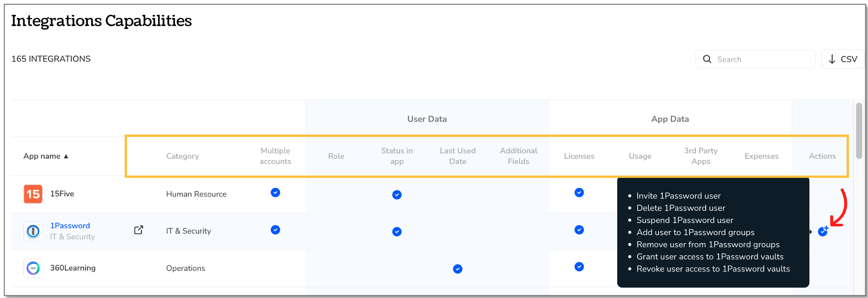Click the 1Password Status in app checkmark
Image resolution: width=868 pixels, height=298 pixels.
point(397,232)
